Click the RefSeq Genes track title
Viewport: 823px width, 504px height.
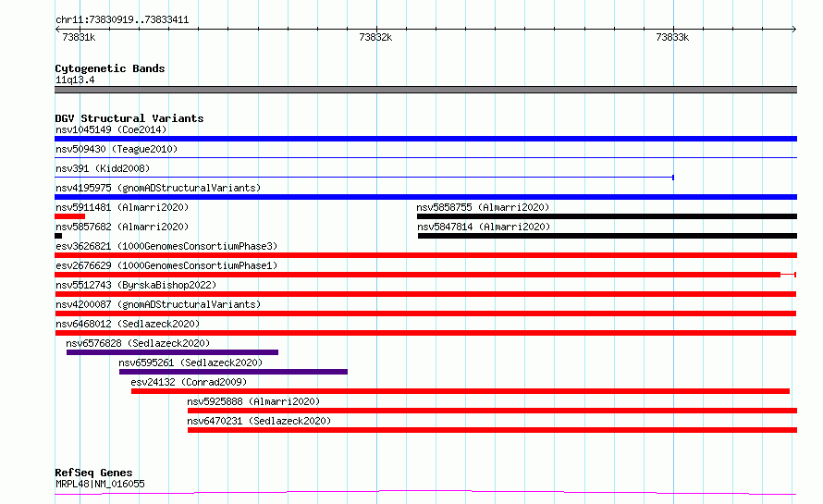[93, 473]
